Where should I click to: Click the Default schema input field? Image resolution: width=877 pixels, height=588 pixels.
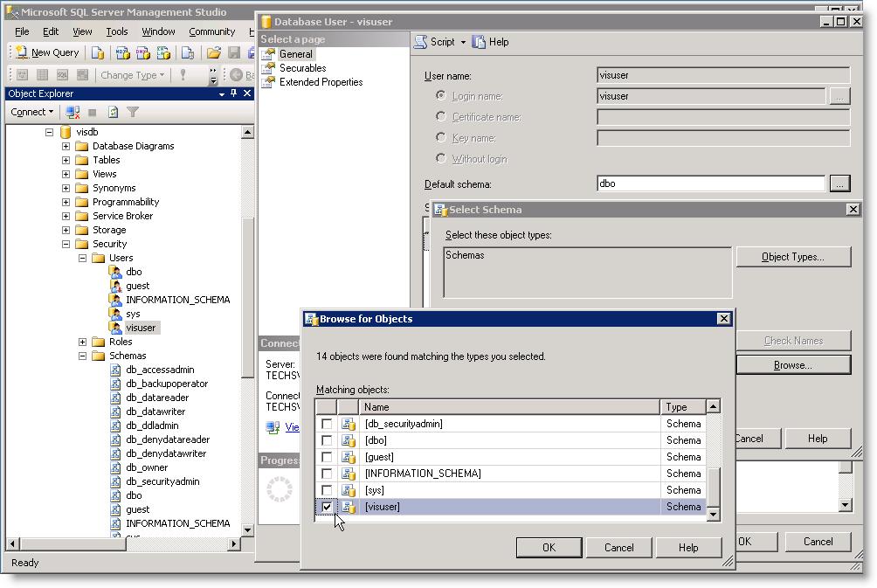(x=710, y=183)
